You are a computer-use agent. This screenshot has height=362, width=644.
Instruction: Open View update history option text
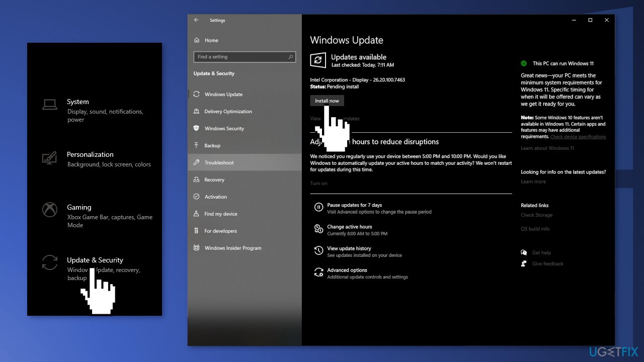[x=349, y=248]
